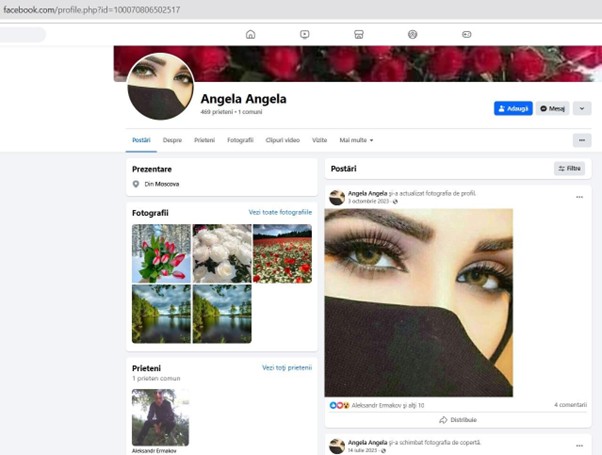This screenshot has width=602, height=455.
Task: Click 'Vezi toate fotografiile' link
Action: (x=280, y=212)
